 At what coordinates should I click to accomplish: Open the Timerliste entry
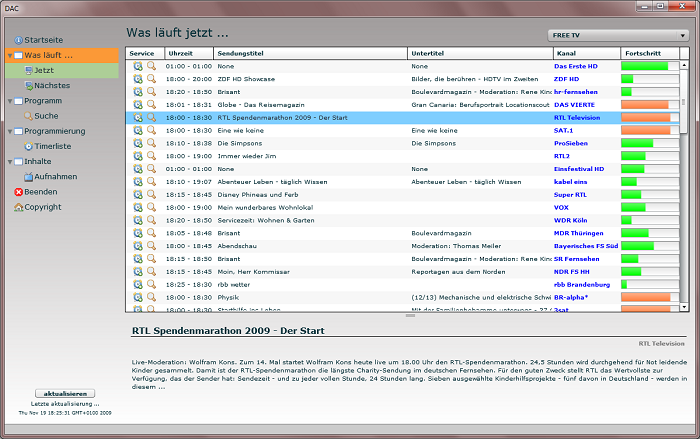click(x=52, y=146)
